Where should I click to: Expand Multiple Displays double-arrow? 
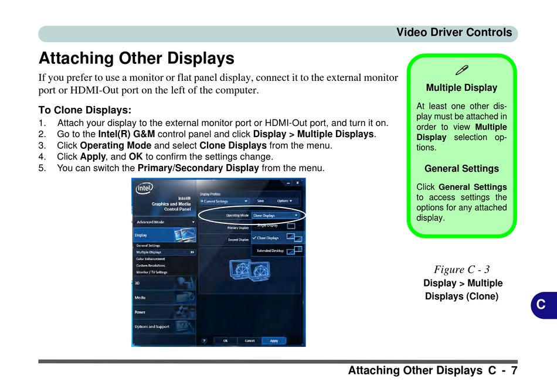pyautogui.click(x=192, y=252)
